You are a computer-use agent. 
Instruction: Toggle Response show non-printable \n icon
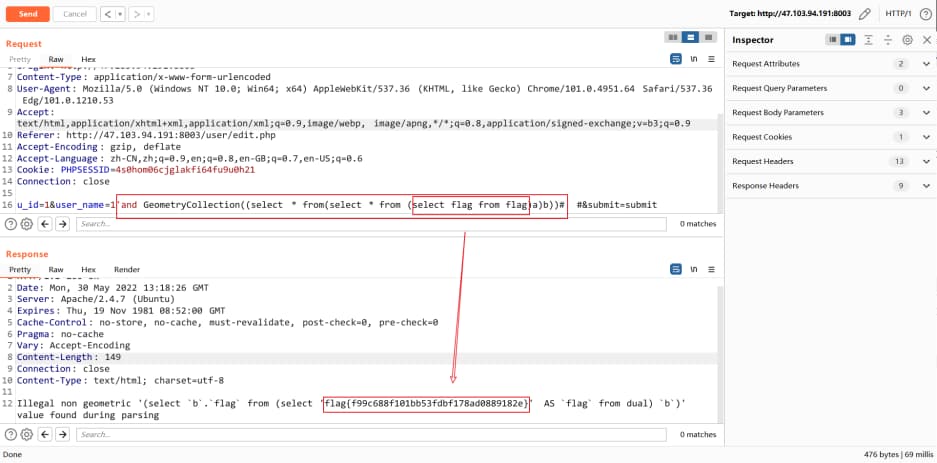point(694,269)
